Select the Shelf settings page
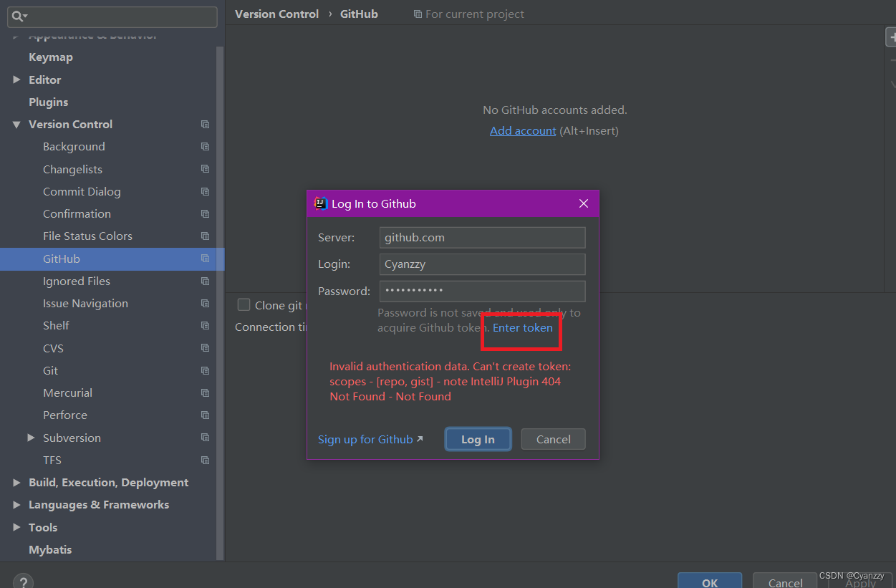This screenshot has height=588, width=896. coord(56,326)
